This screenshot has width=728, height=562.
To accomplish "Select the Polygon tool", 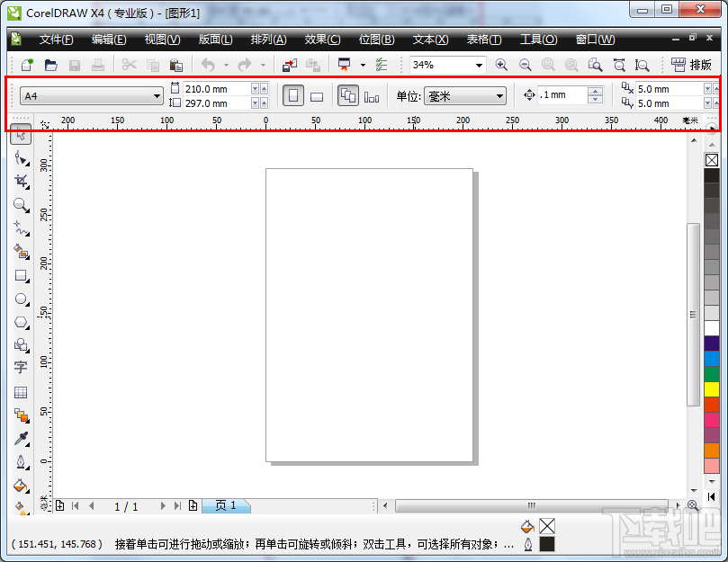I will [21, 322].
